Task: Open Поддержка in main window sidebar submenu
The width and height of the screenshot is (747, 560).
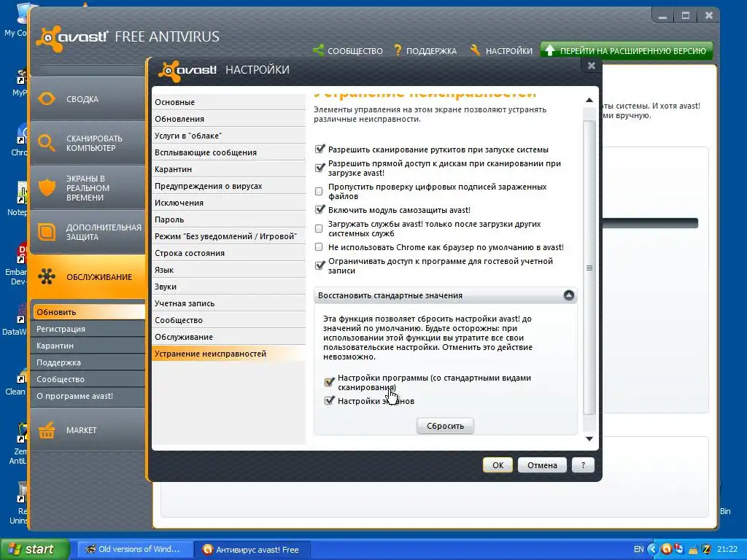Action: tap(89, 362)
